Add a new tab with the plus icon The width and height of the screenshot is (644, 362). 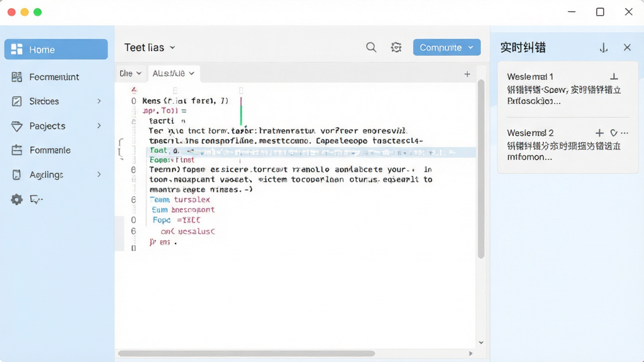[x=467, y=74]
